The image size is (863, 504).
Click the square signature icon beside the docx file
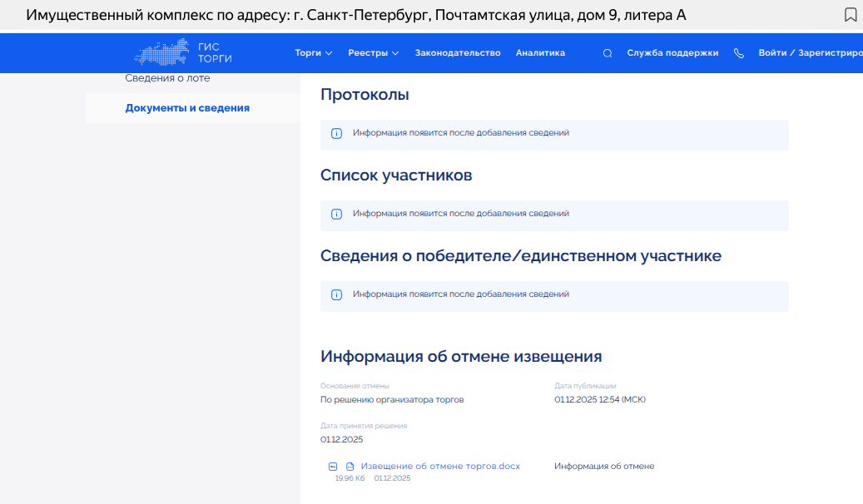tap(333, 467)
